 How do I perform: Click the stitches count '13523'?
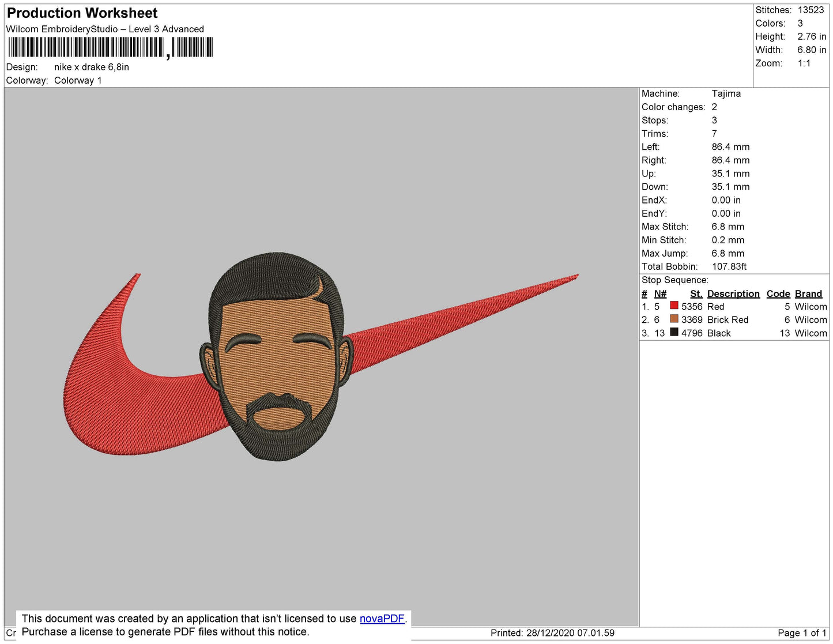[x=811, y=10]
